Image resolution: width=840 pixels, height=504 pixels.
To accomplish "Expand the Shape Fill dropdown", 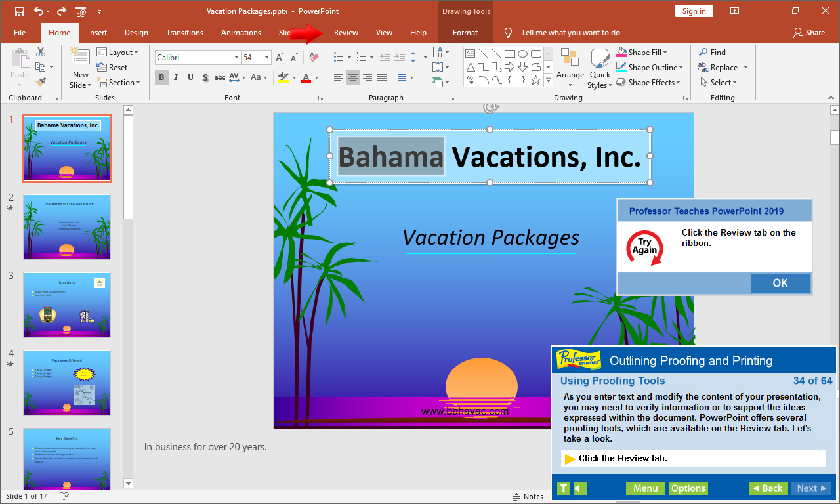I will click(x=665, y=52).
